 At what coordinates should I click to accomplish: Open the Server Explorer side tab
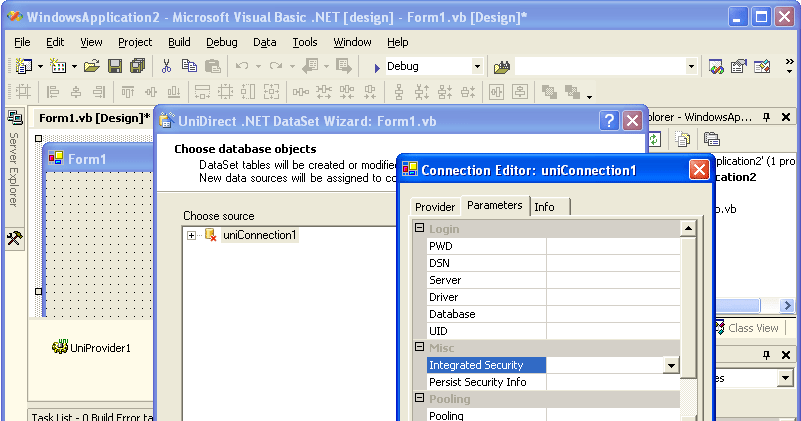tap(14, 168)
